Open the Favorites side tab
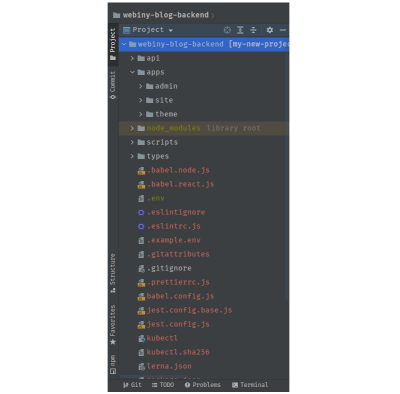 pyautogui.click(x=113, y=325)
